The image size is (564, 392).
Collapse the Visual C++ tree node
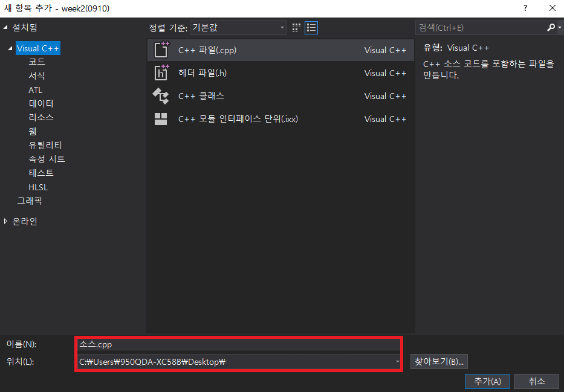pyautogui.click(x=10, y=48)
